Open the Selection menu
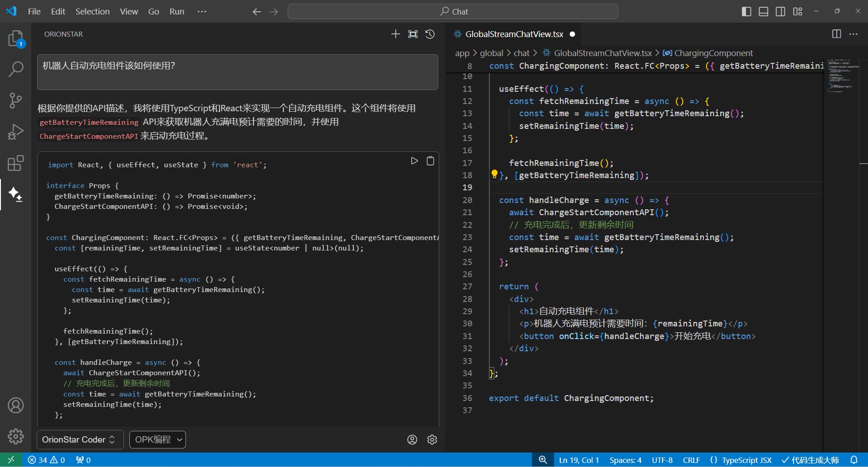The width and height of the screenshot is (868, 467). coord(92,11)
